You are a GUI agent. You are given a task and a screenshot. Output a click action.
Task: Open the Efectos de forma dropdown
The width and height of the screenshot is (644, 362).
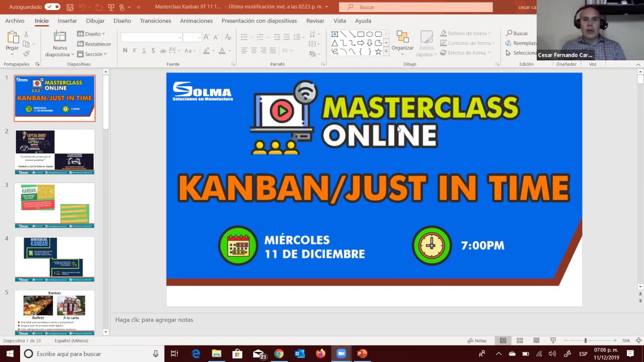click(465, 53)
